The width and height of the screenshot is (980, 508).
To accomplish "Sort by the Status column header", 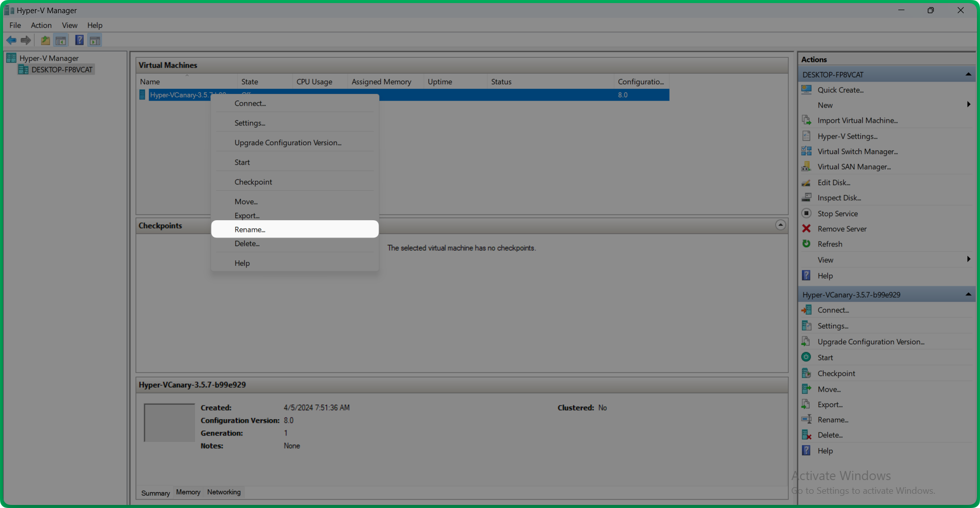I will point(550,82).
